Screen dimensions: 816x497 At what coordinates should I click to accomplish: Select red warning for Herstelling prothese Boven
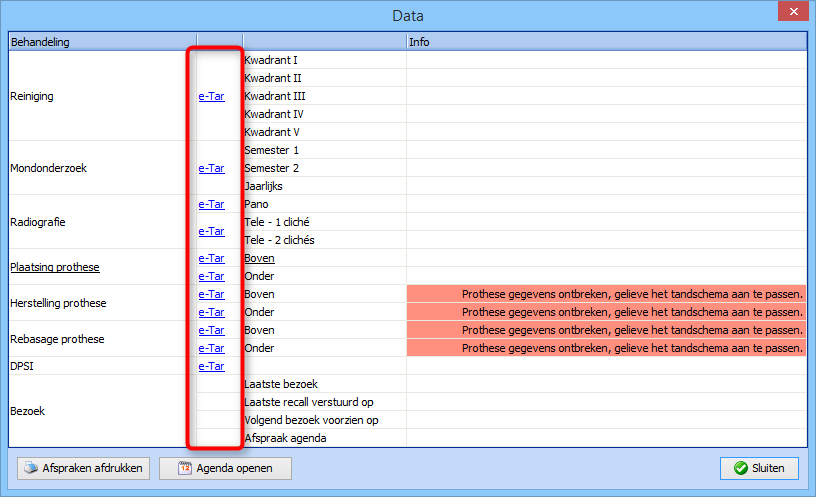tap(605, 294)
